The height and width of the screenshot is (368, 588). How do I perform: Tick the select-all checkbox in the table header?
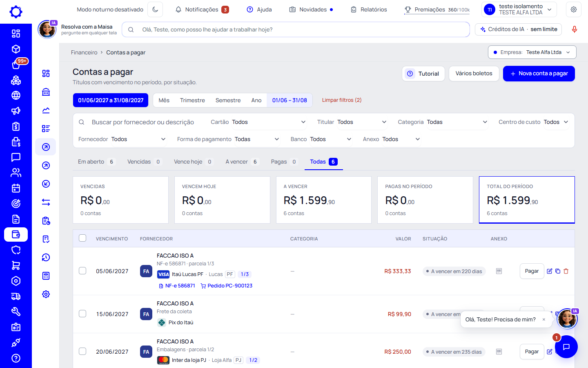(x=82, y=238)
